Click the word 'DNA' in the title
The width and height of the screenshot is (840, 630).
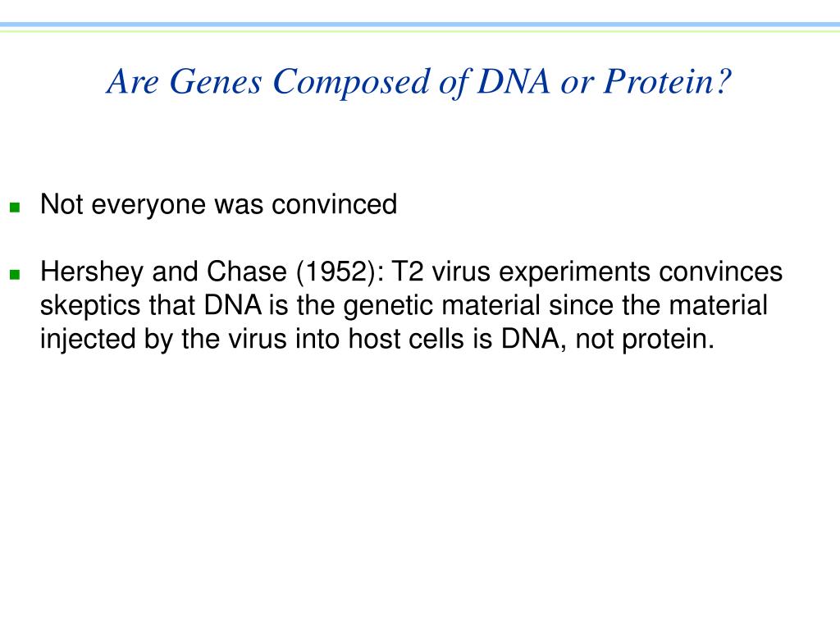click(514, 82)
